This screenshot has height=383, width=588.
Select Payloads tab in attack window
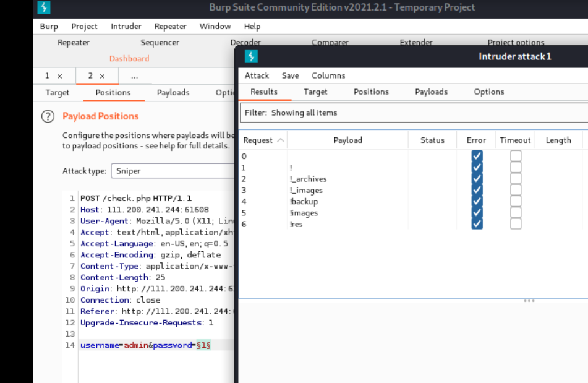pos(431,92)
